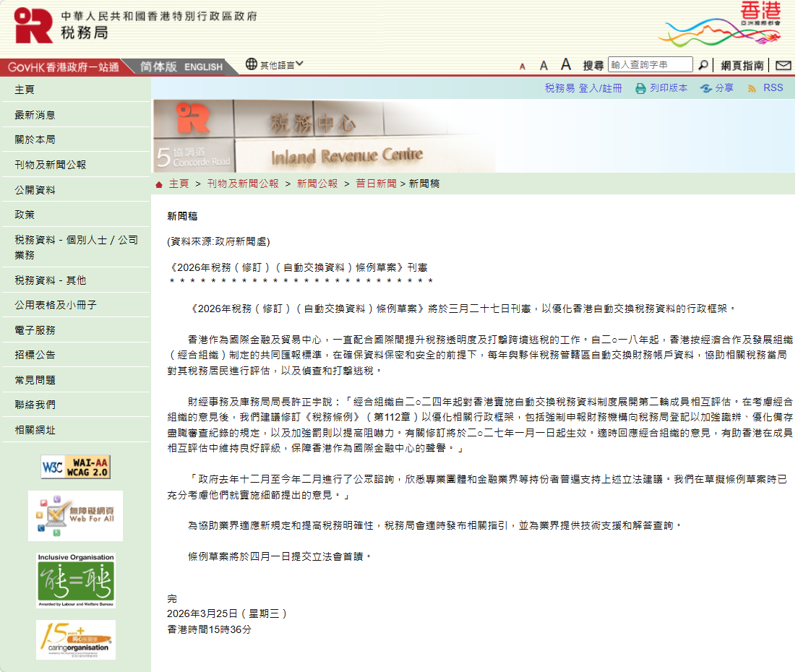This screenshot has width=798, height=672.
Task: Open 刊物及新聞公報 in the sidebar
Action: click(x=51, y=163)
